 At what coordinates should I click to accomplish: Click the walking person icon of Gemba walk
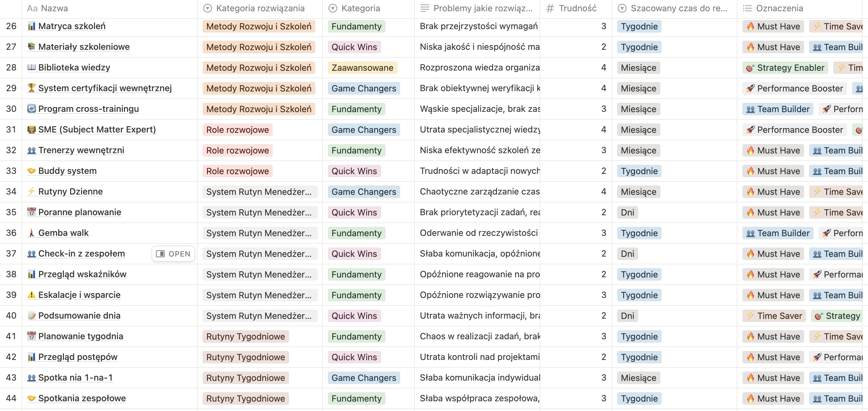[31, 233]
